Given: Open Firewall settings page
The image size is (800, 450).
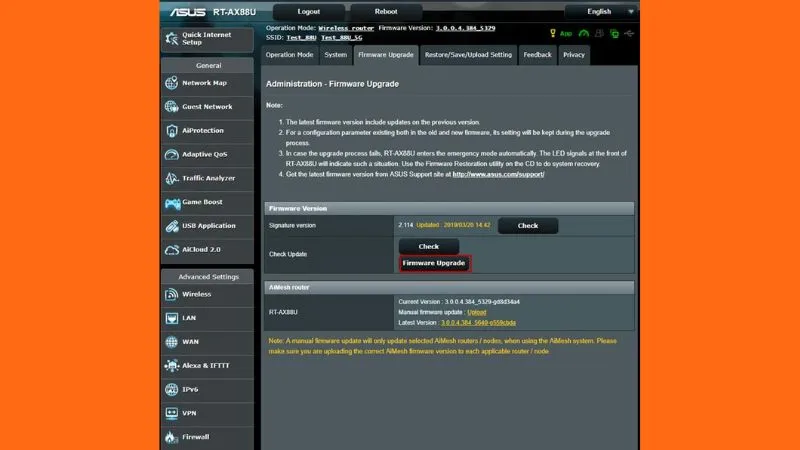Looking at the screenshot, I should coord(207,437).
